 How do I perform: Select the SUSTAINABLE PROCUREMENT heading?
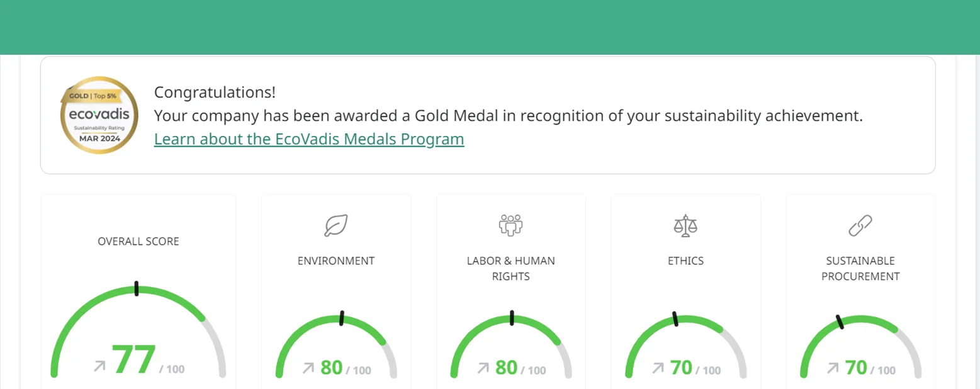point(860,268)
